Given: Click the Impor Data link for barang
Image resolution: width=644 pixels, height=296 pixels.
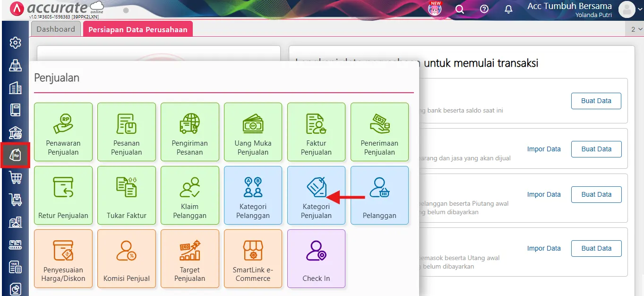Looking at the screenshot, I should (x=544, y=148).
